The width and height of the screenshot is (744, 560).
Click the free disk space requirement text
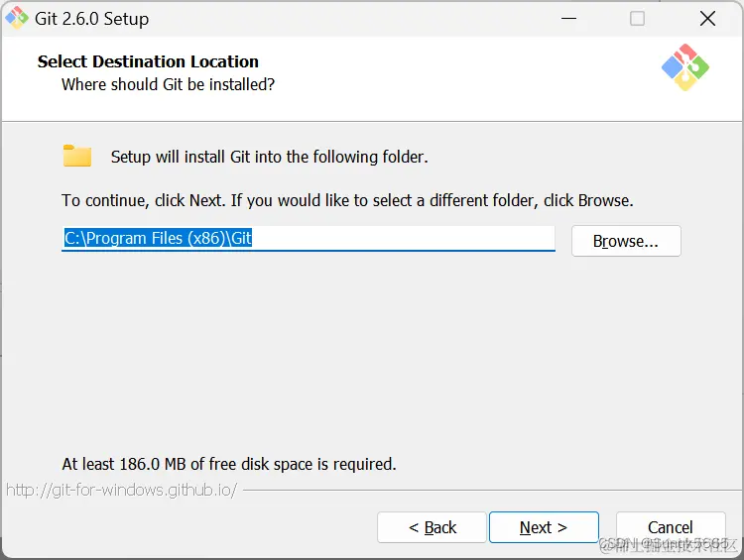[x=229, y=464]
